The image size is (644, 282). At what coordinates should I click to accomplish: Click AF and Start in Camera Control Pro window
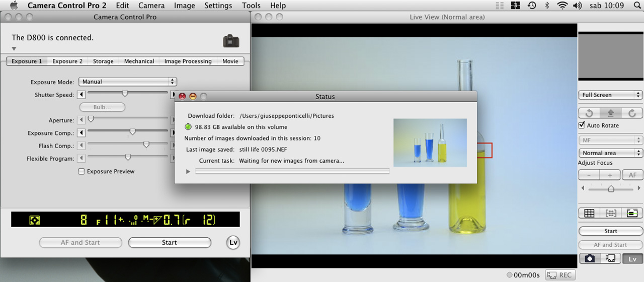[x=81, y=243]
